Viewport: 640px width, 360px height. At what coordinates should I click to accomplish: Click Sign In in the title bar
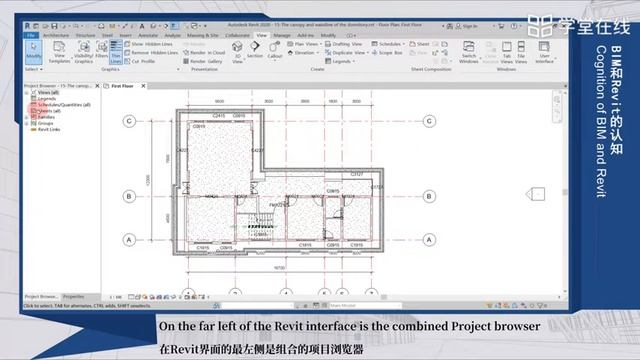coord(467,26)
